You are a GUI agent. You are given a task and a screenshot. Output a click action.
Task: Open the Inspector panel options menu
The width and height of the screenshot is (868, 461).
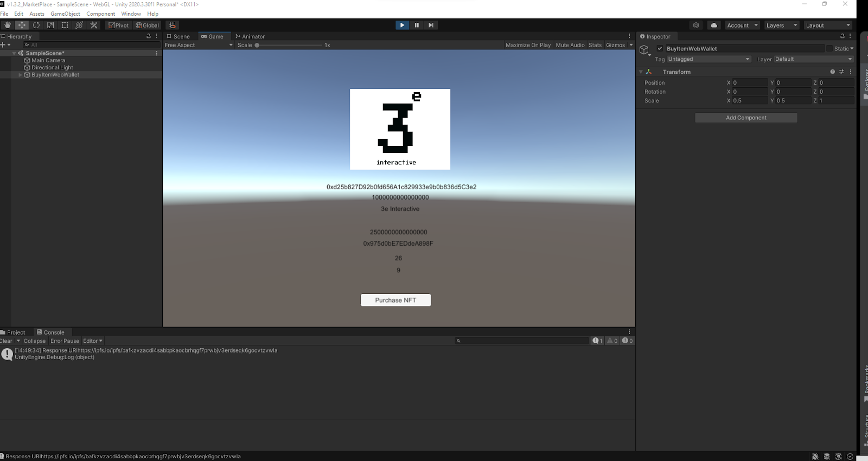(x=850, y=36)
